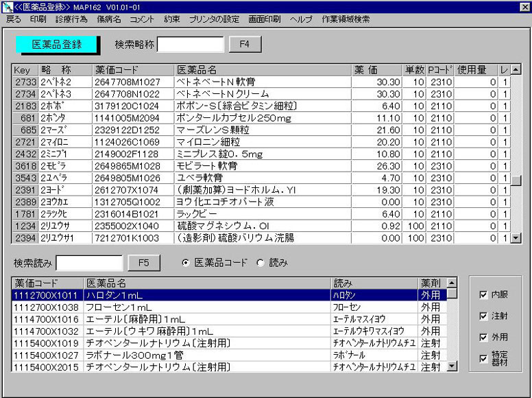The image size is (532, 398).
Task: Click the app icon in the title bar
Action: click(x=7, y=6)
